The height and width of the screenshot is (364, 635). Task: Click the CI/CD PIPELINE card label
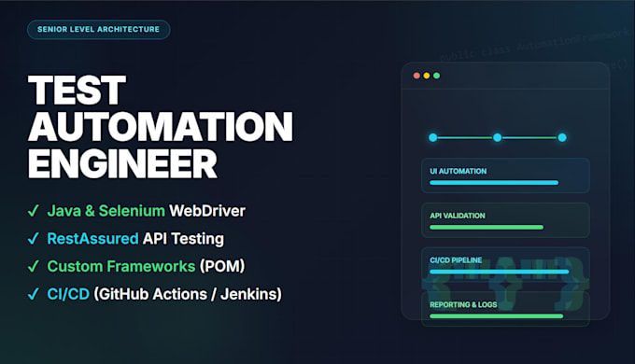tap(456, 260)
